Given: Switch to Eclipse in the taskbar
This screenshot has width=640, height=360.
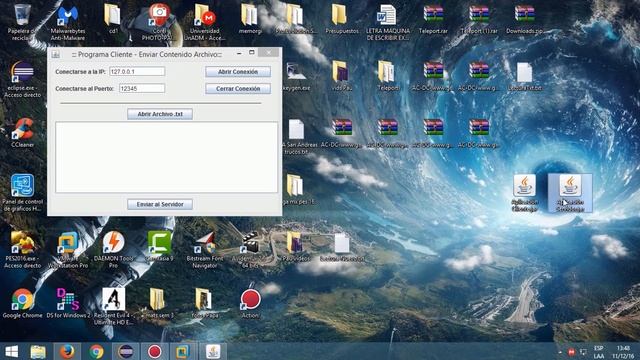Looking at the screenshot, I should coord(125,352).
